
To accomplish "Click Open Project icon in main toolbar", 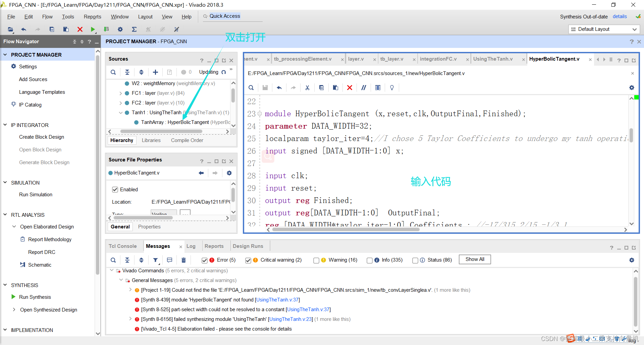I will [x=11, y=29].
